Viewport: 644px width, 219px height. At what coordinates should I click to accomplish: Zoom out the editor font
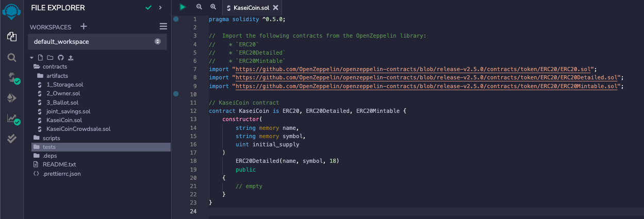coord(199,7)
